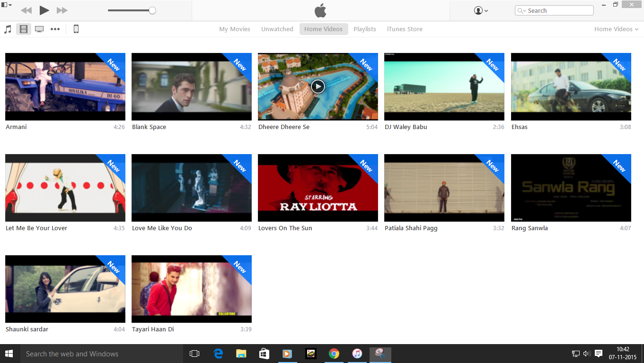
Task: Click the taskbar Search the web and Windows box
Action: (x=102, y=354)
